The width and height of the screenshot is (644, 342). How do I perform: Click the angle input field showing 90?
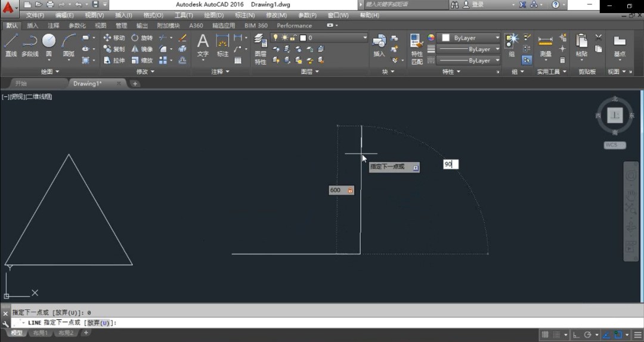451,164
